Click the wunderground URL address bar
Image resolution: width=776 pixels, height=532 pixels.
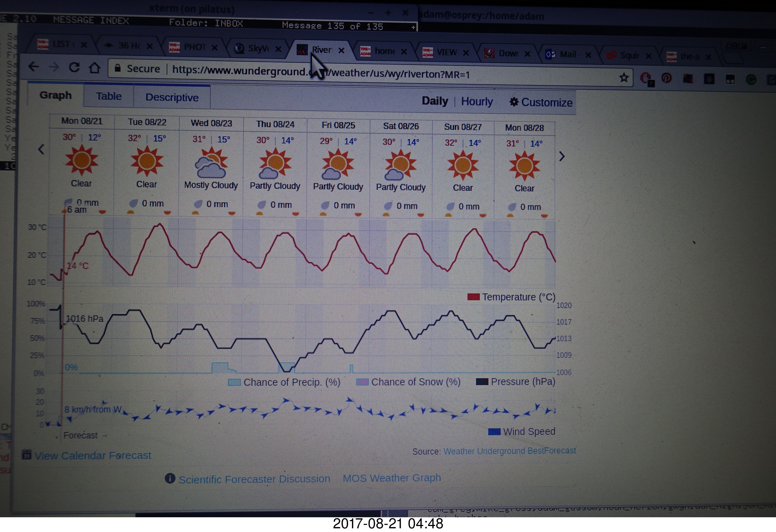(x=367, y=73)
